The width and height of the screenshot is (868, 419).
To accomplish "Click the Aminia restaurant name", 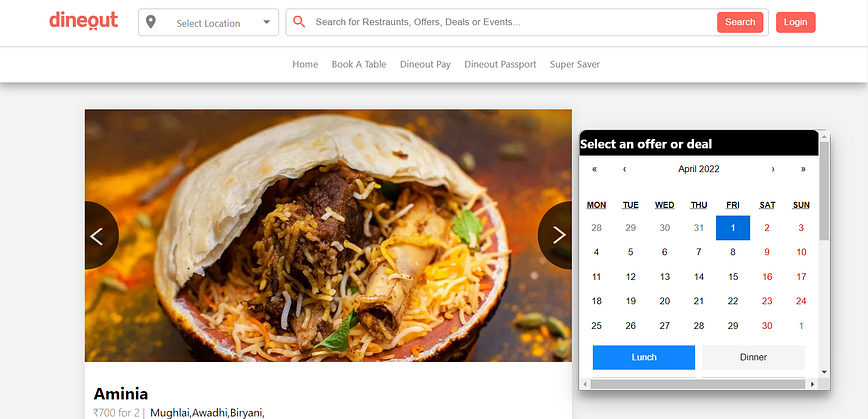I will click(121, 394).
